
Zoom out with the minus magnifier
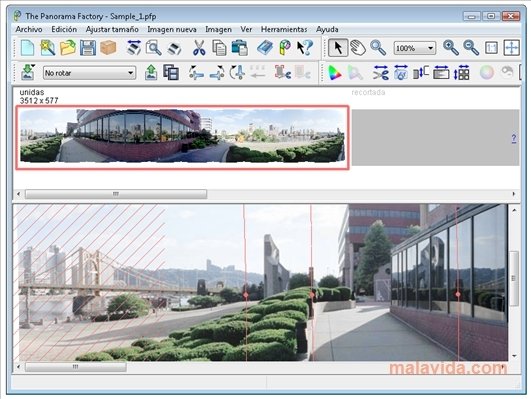[x=471, y=48]
